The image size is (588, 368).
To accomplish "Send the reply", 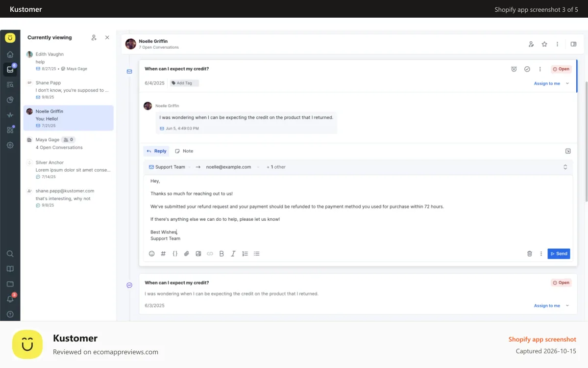I will point(559,254).
